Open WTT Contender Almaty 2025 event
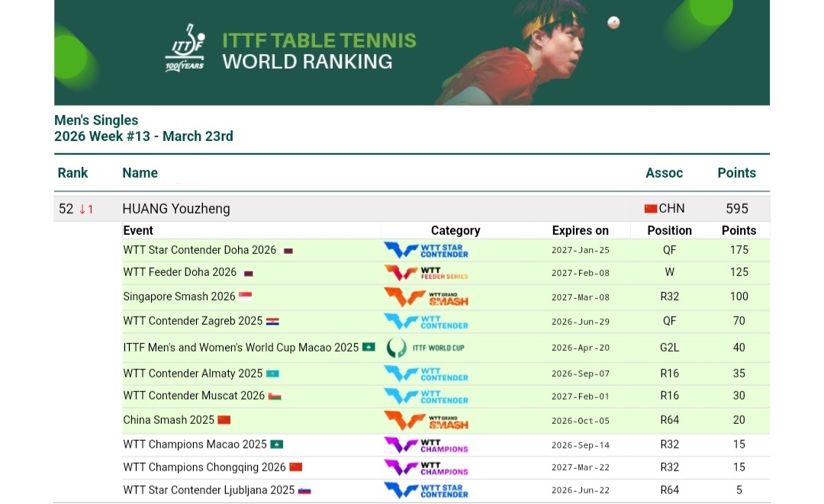The image size is (824, 504). click(x=193, y=374)
